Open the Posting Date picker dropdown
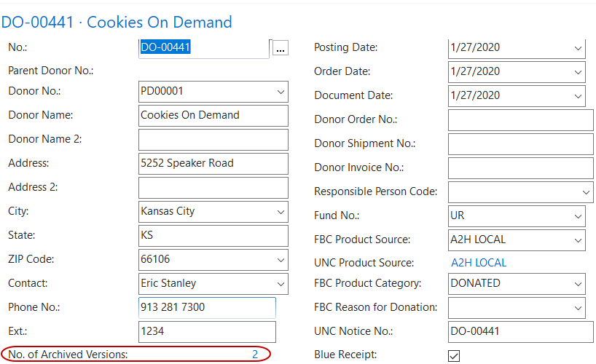596x364 pixels. [578, 48]
